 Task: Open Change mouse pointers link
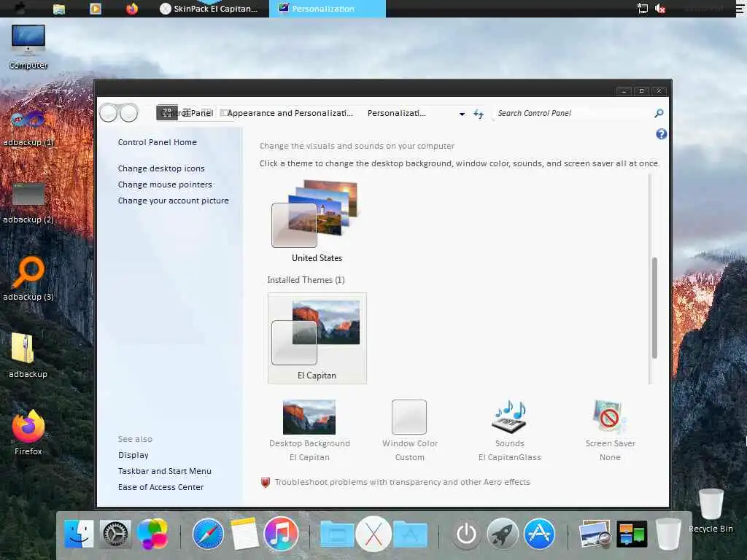coord(165,184)
